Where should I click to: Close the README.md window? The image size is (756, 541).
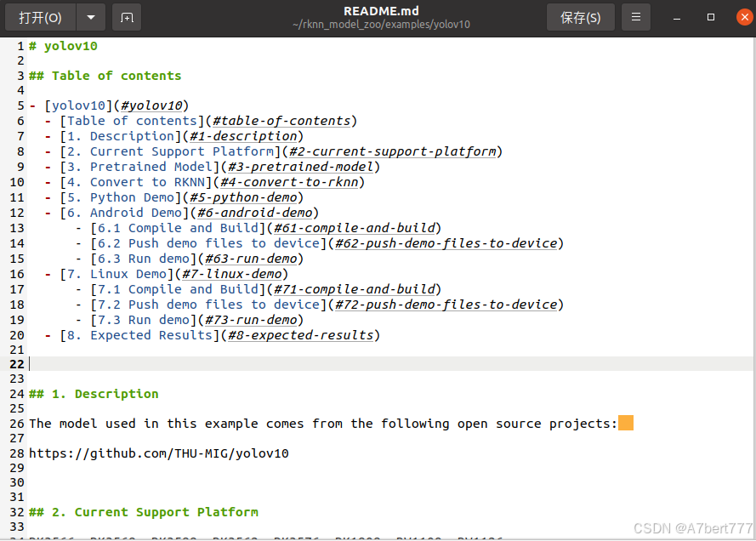tap(744, 17)
